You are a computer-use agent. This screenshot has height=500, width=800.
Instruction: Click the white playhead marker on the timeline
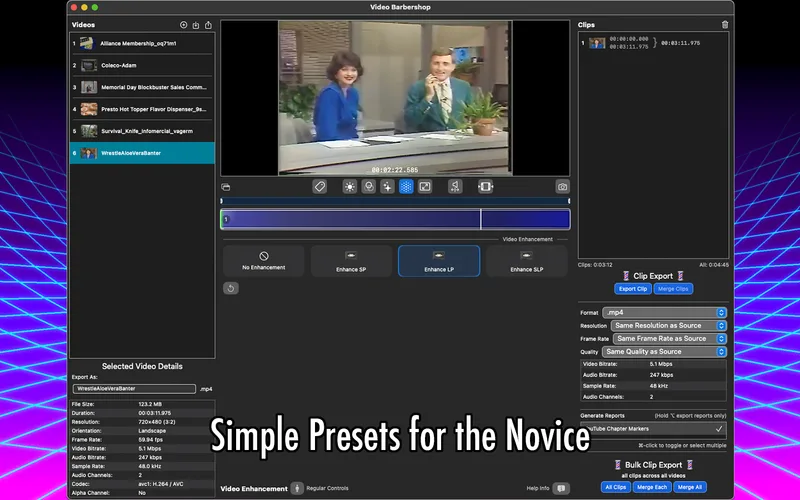click(x=481, y=219)
